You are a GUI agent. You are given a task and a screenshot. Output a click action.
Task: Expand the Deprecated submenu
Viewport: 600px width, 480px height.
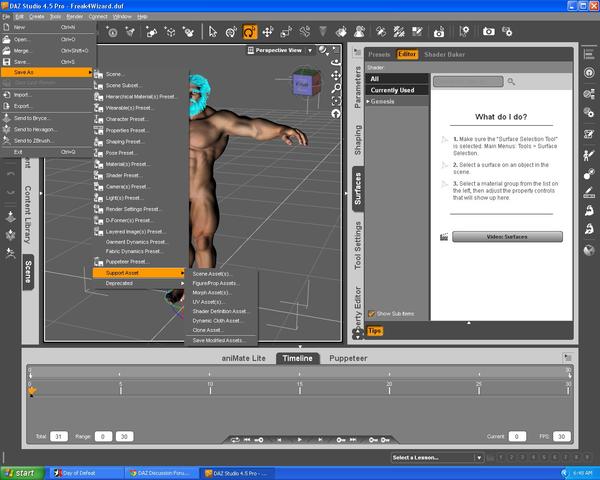tap(139, 283)
